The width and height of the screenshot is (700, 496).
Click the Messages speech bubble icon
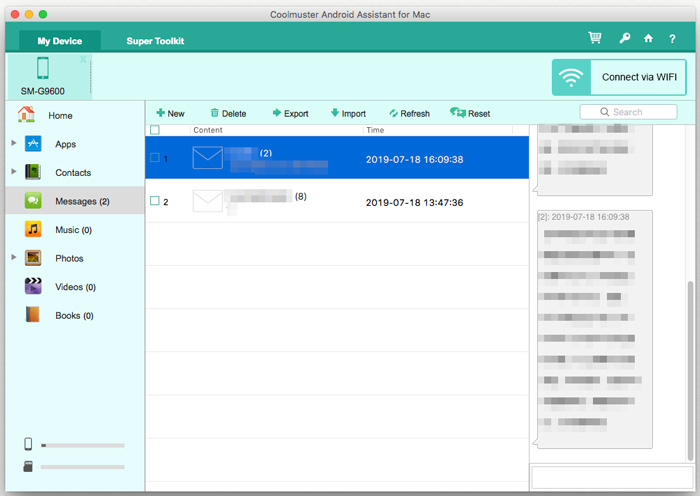33,200
